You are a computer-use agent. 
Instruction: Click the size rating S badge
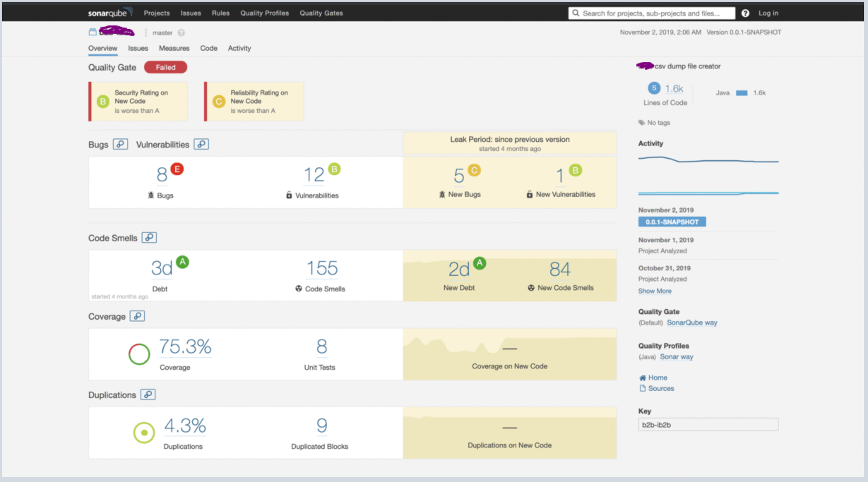(x=654, y=88)
